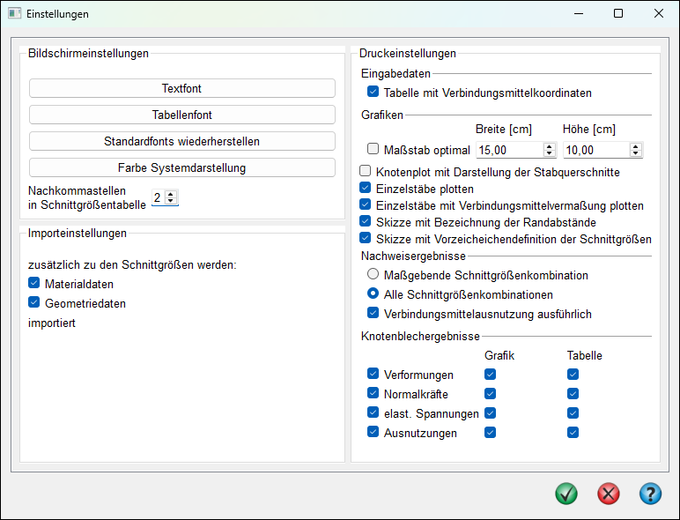Enable Knotenplot mit Darstellung der Stabquerschnitte
Viewport: 680px width, 520px height.
pos(366,171)
